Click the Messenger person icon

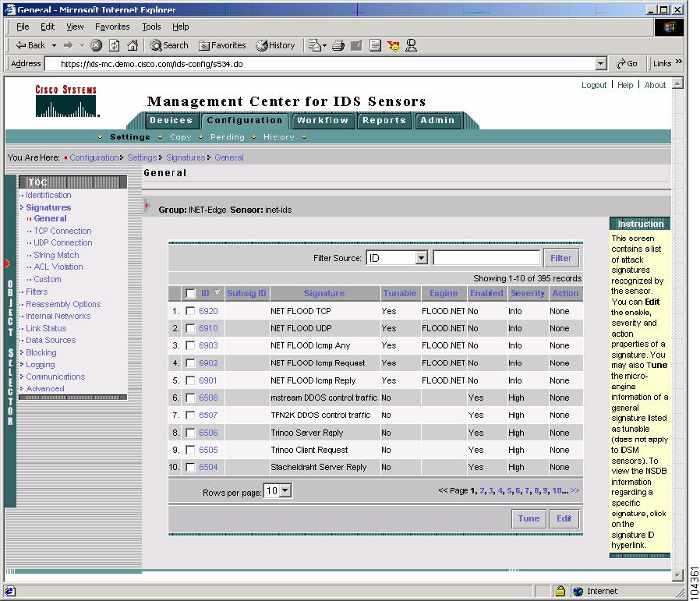coord(411,45)
